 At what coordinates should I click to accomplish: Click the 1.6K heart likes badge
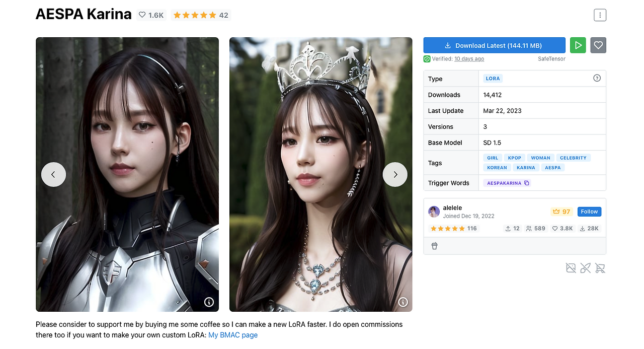(x=151, y=15)
